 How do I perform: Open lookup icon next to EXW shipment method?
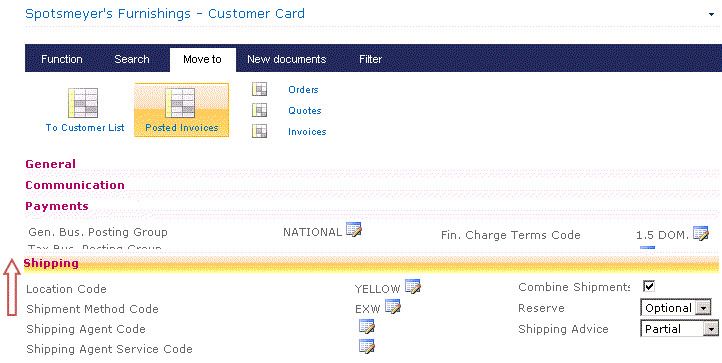point(393,306)
